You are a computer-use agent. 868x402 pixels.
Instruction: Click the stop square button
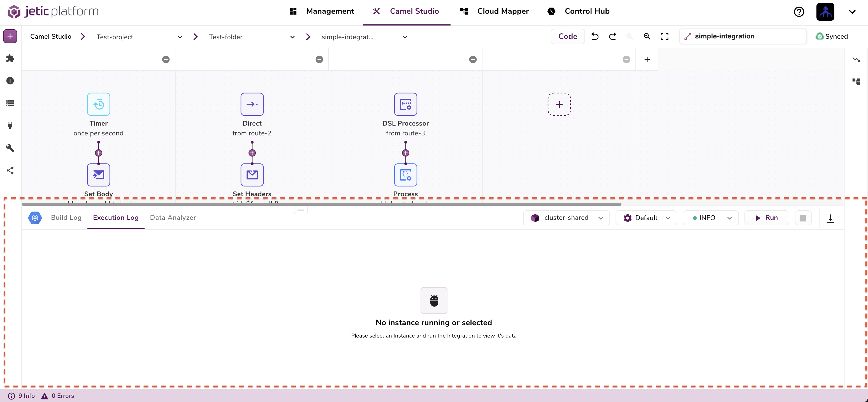803,218
